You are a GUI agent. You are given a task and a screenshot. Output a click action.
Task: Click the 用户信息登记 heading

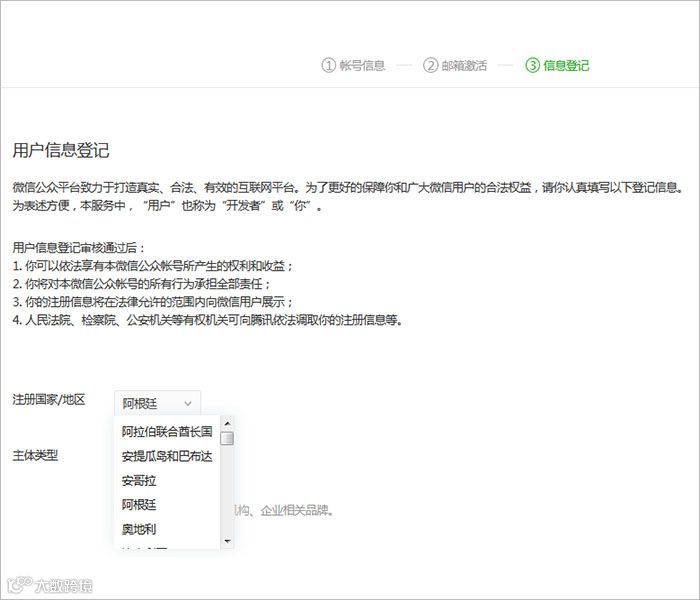[x=61, y=150]
